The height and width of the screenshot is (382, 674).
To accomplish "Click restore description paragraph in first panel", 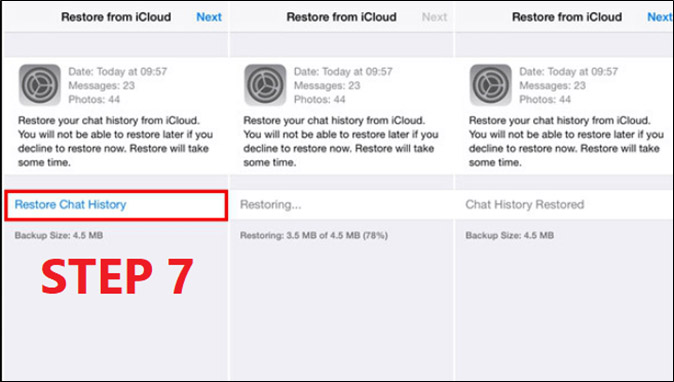I will pyautogui.click(x=115, y=141).
